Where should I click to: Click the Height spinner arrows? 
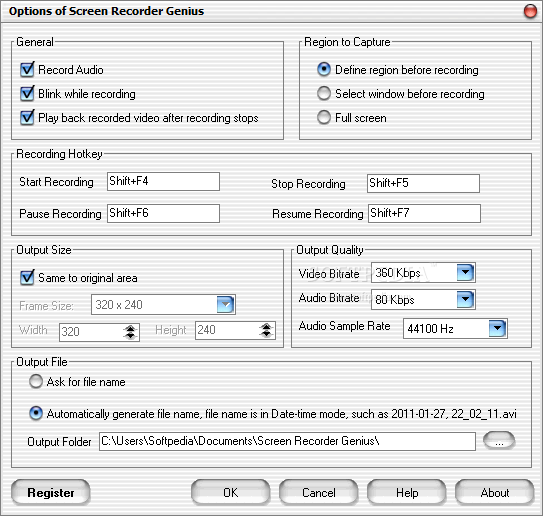pos(266,330)
